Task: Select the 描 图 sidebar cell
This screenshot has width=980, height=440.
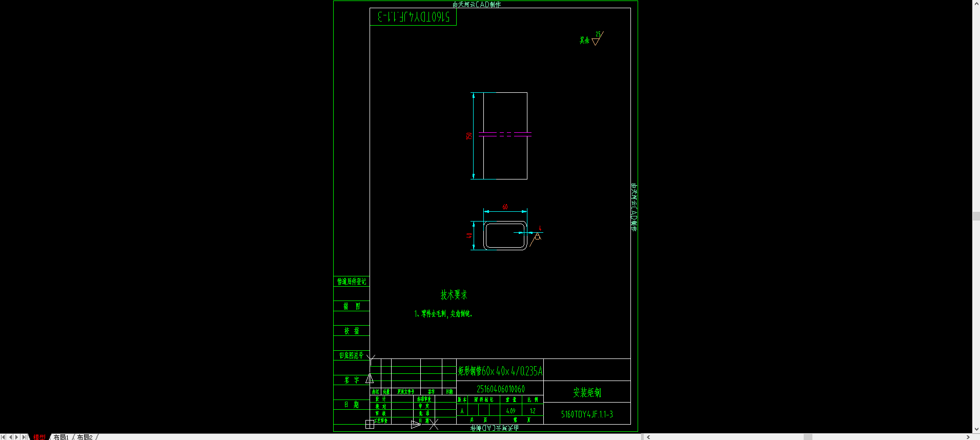Action: (x=352, y=306)
